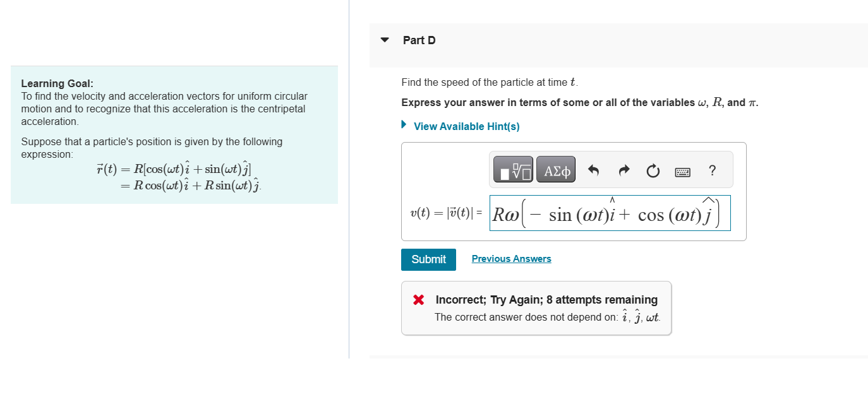The height and width of the screenshot is (409, 868).
Task: Click the Incorrect; Try Again feedback box
Action: point(536,308)
